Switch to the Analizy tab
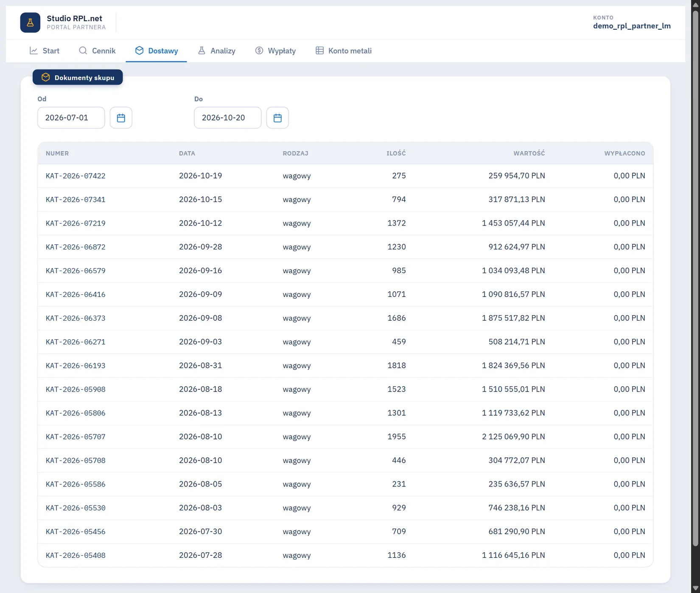700x593 pixels. [x=216, y=51]
